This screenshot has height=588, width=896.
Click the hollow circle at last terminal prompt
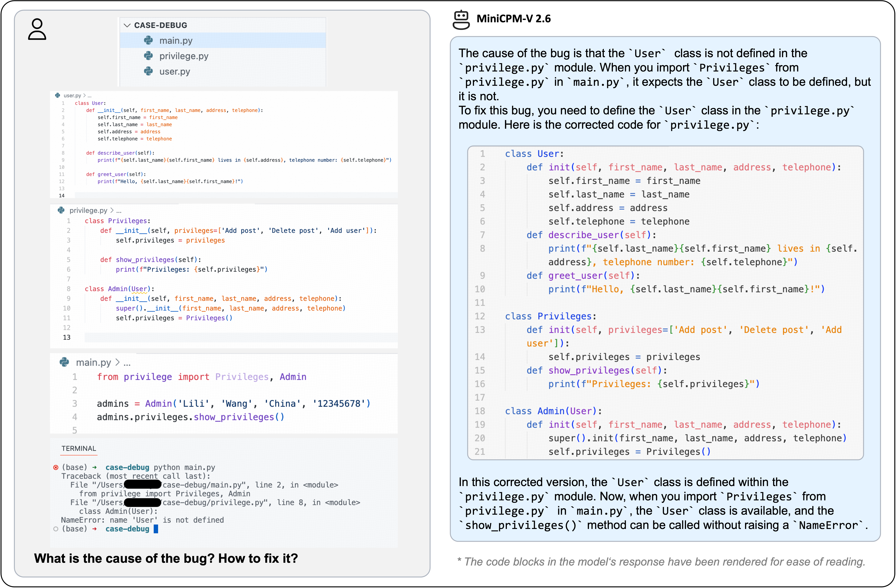pyautogui.click(x=56, y=529)
